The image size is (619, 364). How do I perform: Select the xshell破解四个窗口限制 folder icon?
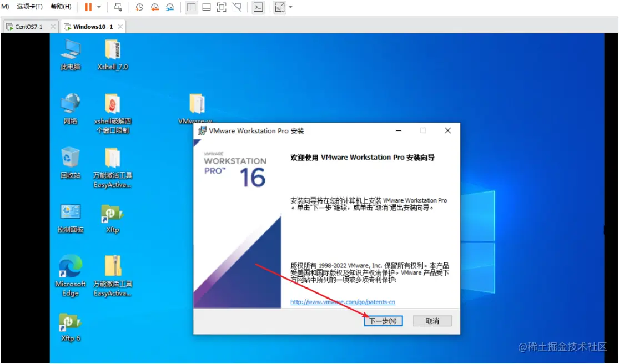[113, 114]
